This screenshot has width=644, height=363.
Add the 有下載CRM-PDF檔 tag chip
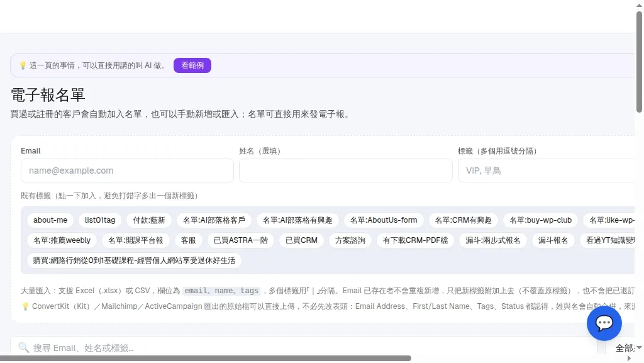pos(415,240)
